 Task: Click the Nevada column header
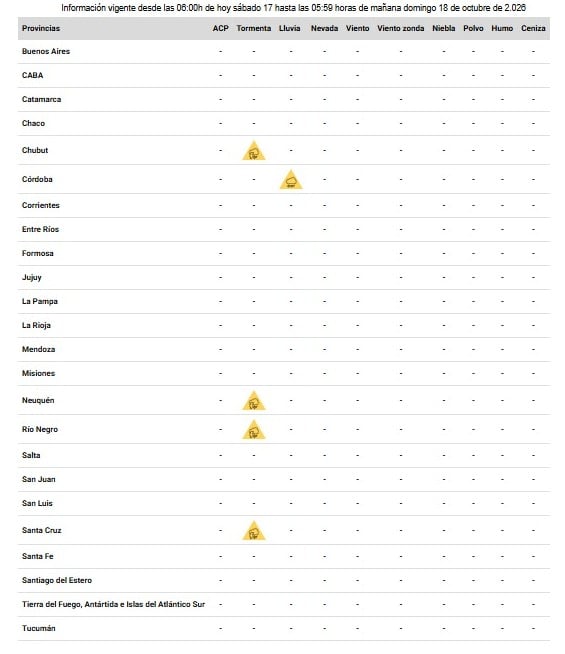(x=324, y=28)
